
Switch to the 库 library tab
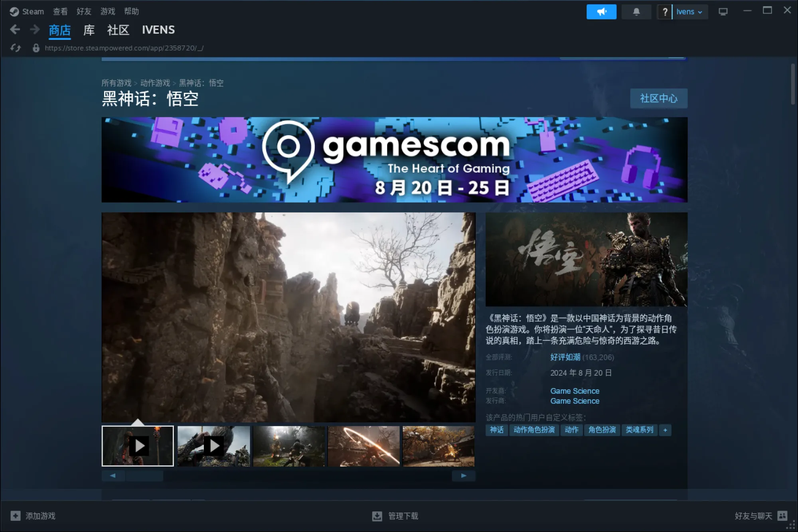(x=89, y=30)
